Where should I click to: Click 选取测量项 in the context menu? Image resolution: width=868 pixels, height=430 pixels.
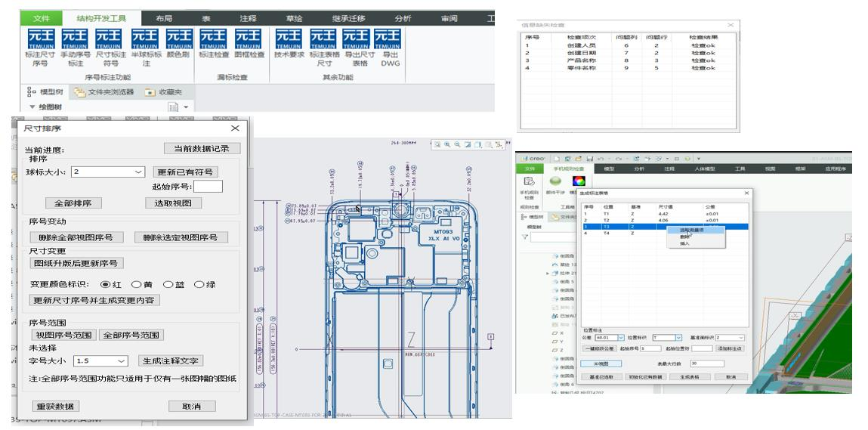coord(690,230)
